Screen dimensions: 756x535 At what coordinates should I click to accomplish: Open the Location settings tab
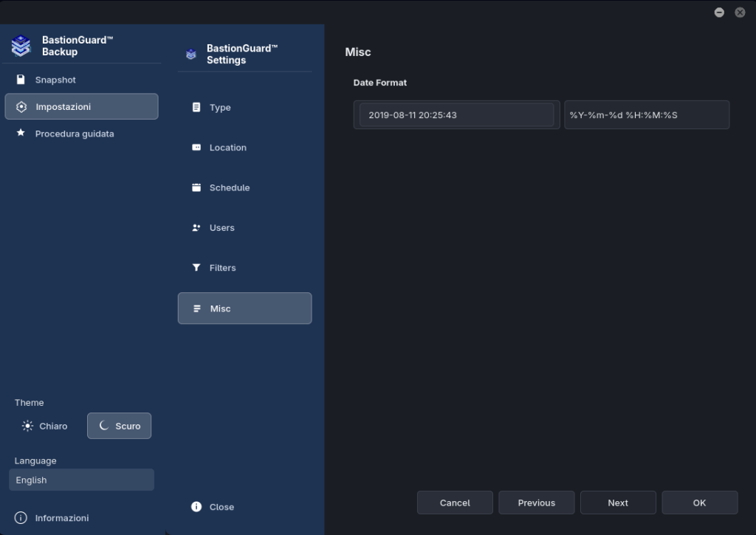click(x=245, y=148)
